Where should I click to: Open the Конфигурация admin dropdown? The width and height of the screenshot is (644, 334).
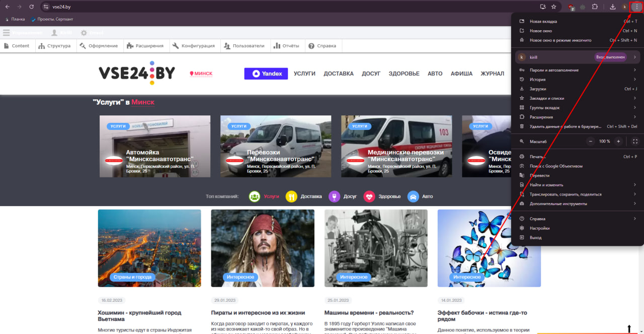tap(194, 46)
